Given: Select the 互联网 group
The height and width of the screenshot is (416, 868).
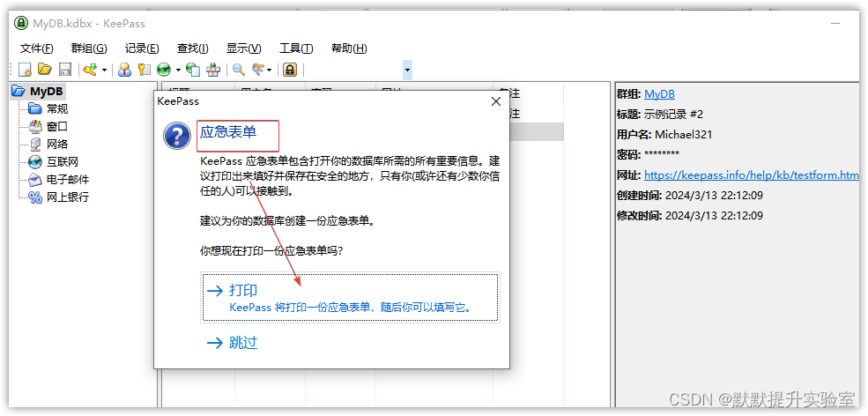Looking at the screenshot, I should 62,162.
